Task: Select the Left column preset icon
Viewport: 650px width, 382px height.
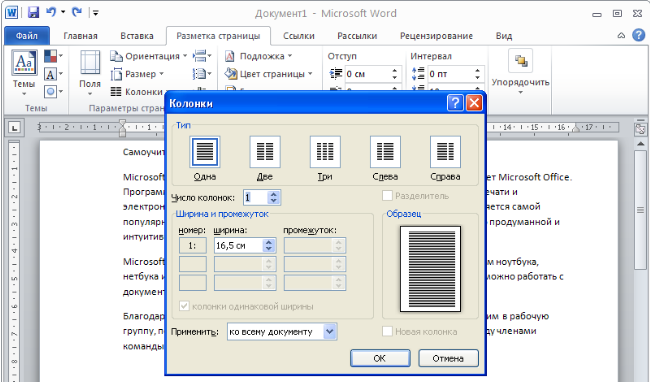Action: [385, 152]
